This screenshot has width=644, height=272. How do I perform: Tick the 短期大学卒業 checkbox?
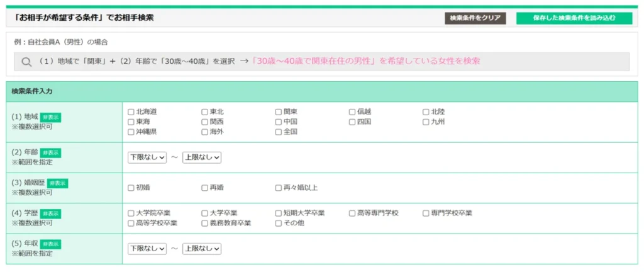[279, 213]
